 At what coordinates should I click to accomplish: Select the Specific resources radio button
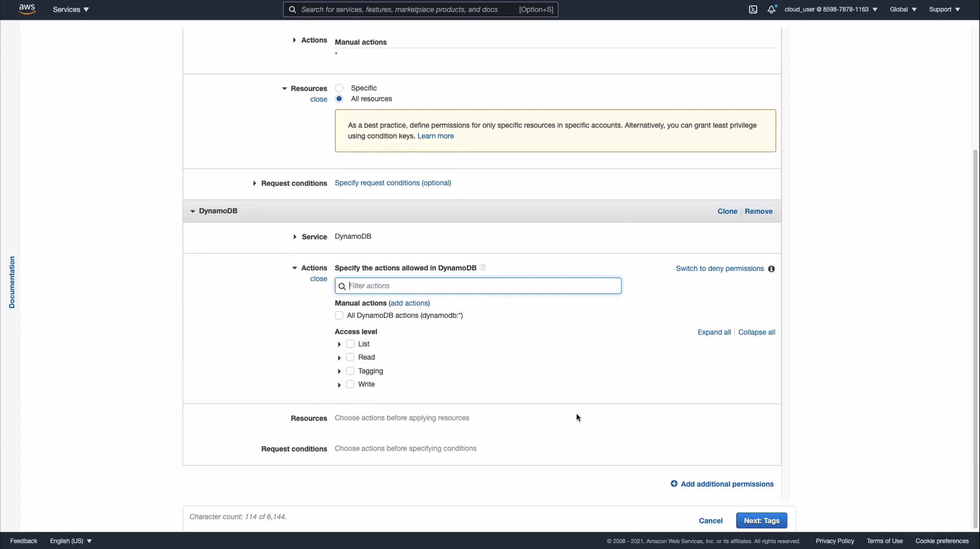click(x=339, y=88)
